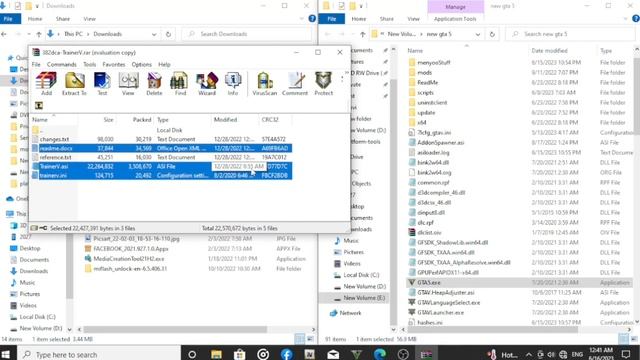Click the Windows Start button
The image size is (640, 360).
[6, 354]
